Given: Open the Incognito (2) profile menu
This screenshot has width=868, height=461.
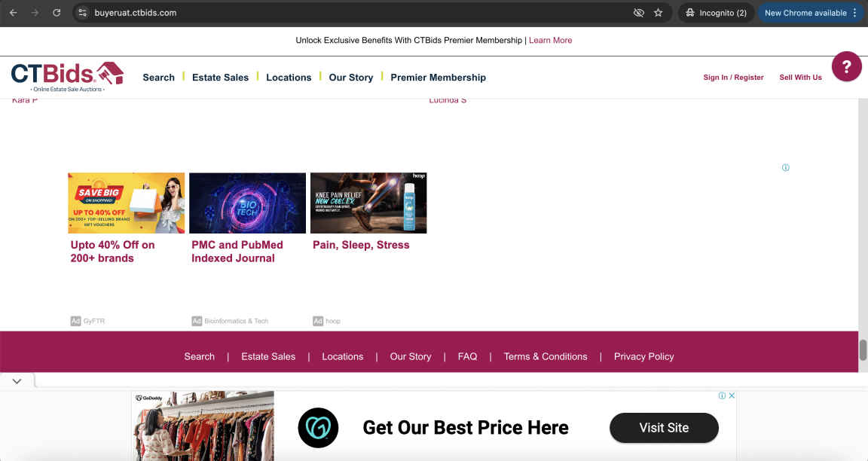Looking at the screenshot, I should [x=716, y=13].
